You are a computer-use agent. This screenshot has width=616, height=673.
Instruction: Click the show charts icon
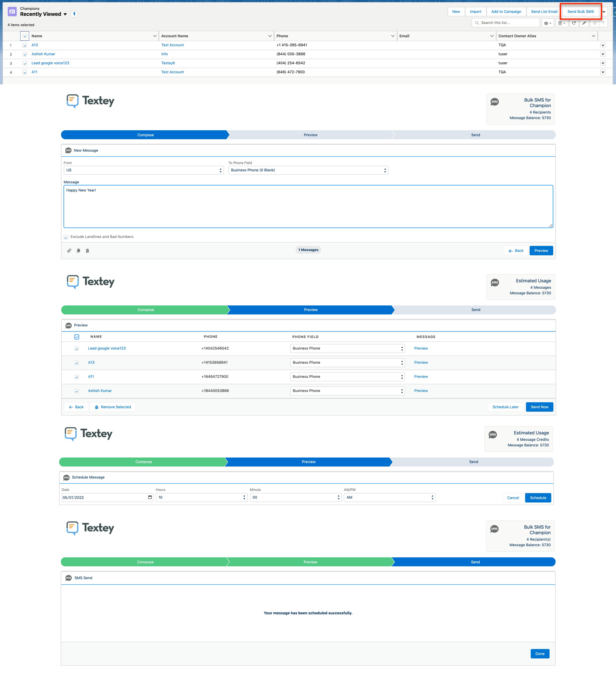594,23
